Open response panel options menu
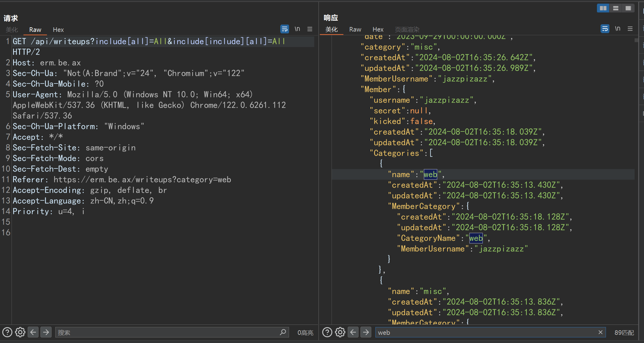This screenshot has height=343, width=644. (630, 29)
